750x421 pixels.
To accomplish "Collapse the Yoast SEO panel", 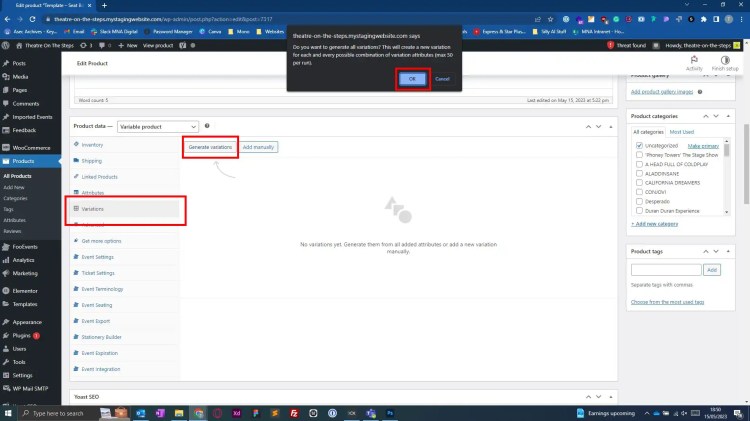I will [611, 397].
